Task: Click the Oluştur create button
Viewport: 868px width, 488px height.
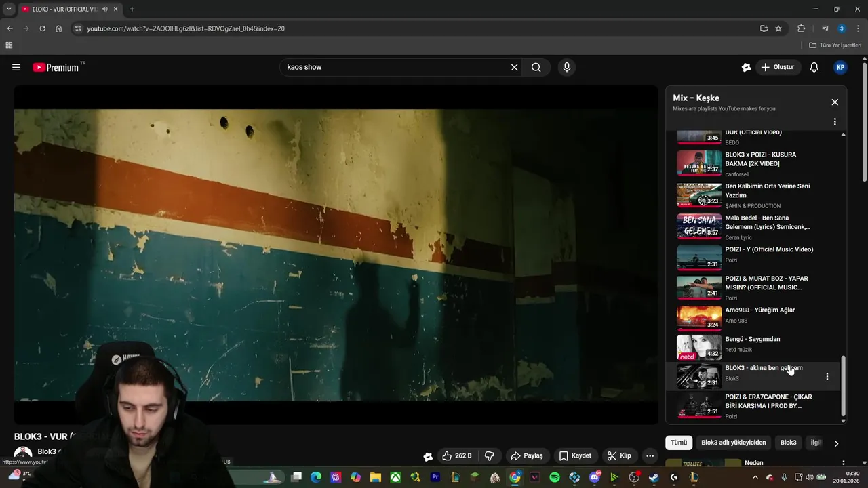Action: (x=778, y=67)
